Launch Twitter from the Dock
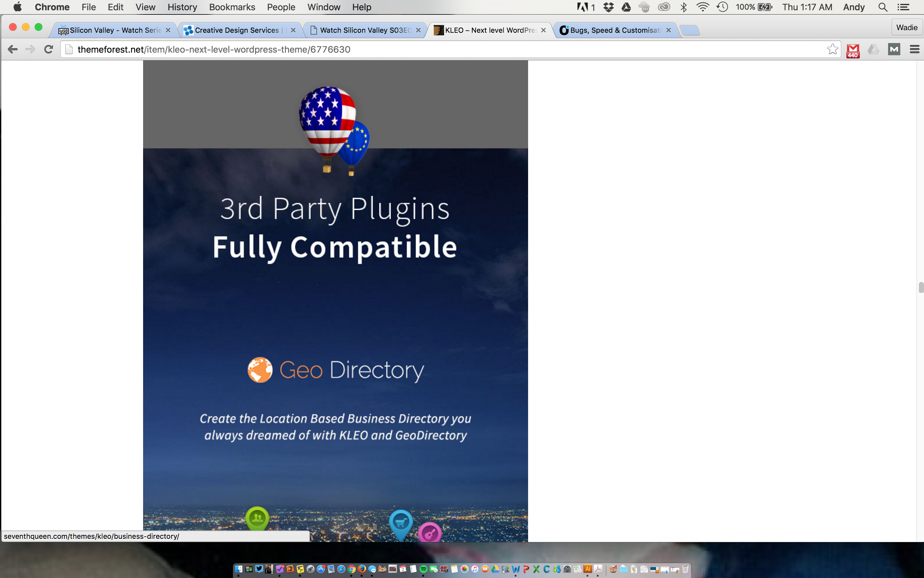 (x=259, y=569)
